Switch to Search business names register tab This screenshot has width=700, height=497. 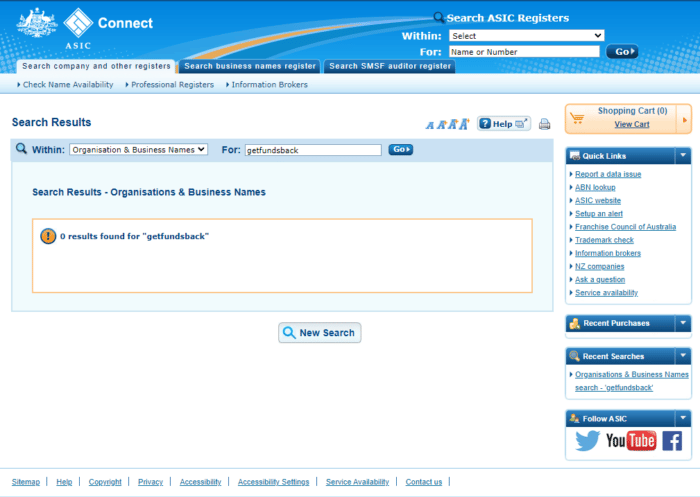tap(250, 66)
